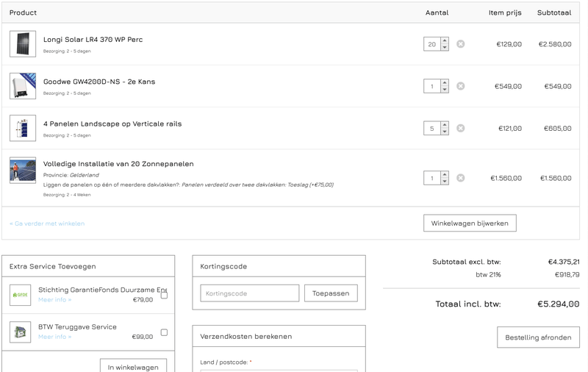Apply discount with Toepassen button

331,293
